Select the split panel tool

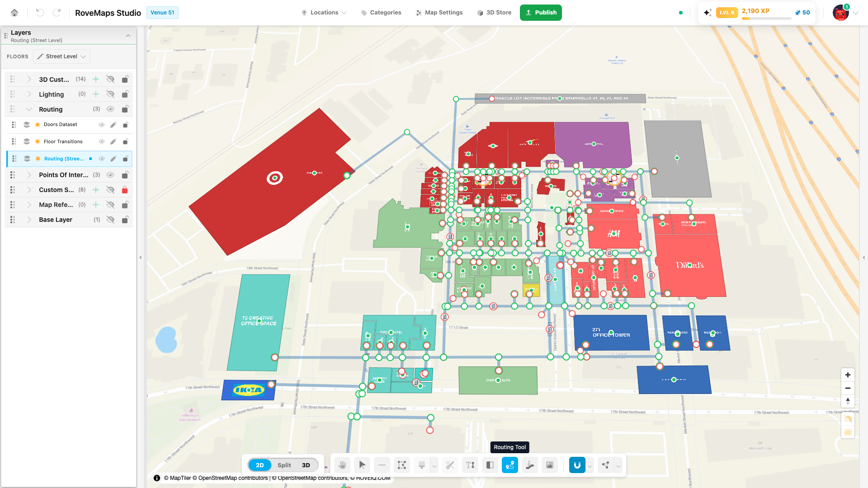pyautogui.click(x=490, y=465)
